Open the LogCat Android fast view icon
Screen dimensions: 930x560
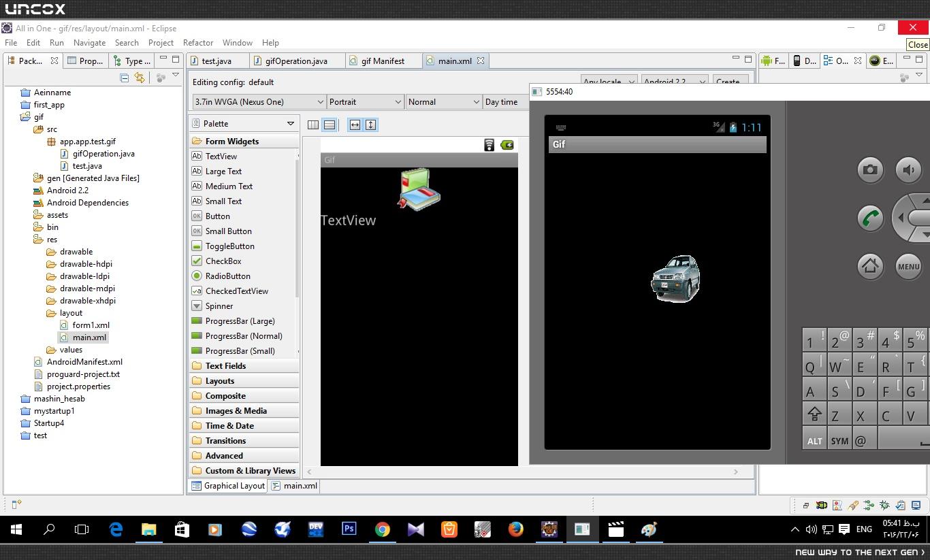coord(822,506)
